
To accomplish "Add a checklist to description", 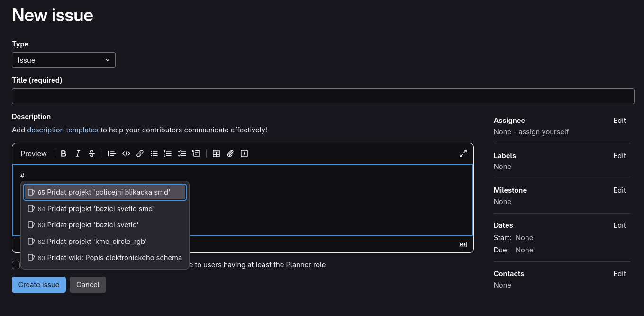I will [182, 154].
